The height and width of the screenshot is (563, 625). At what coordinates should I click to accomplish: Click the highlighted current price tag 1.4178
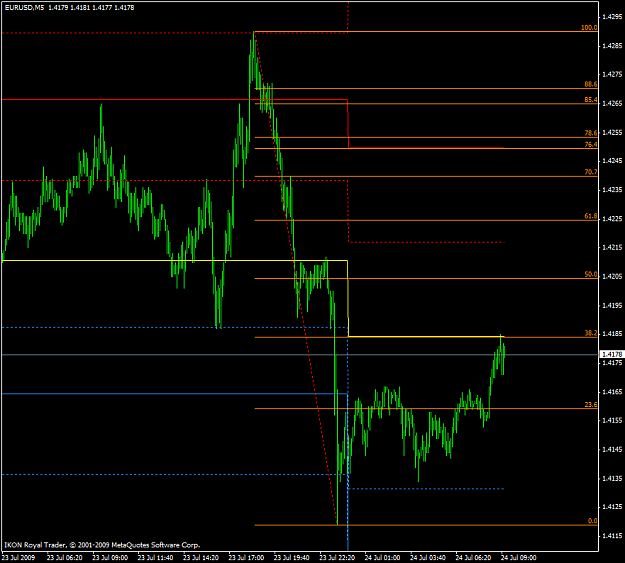(x=612, y=354)
